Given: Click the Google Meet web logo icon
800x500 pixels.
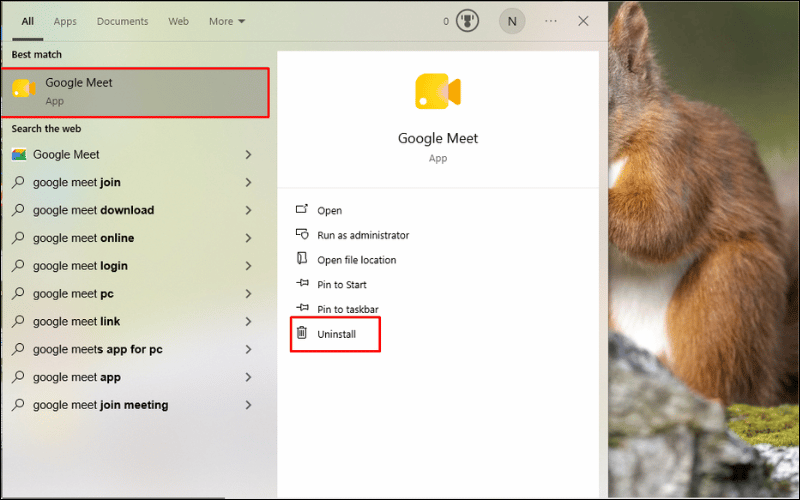Looking at the screenshot, I should tap(19, 154).
